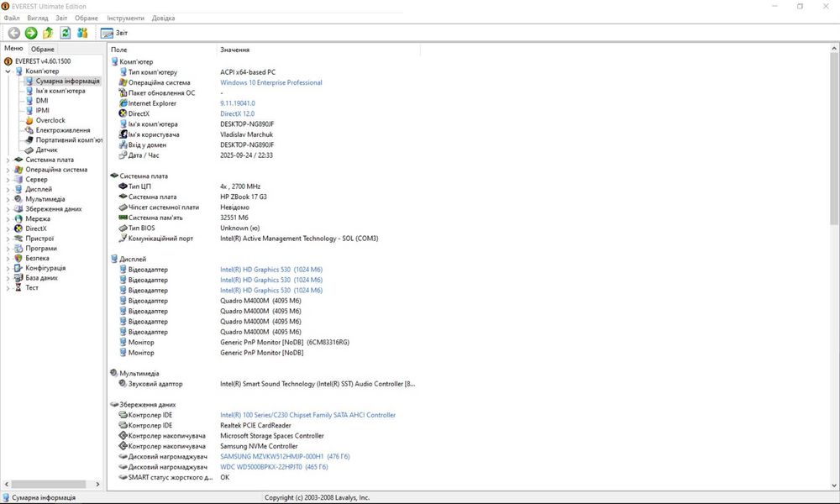Image resolution: width=840 pixels, height=504 pixels.
Task: Switch to the Меню tab
Action: click(14, 48)
